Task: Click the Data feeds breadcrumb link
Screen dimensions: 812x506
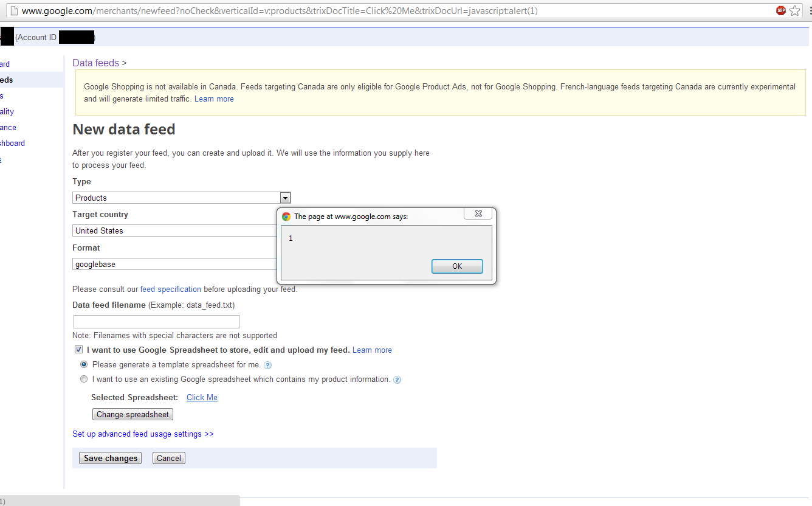Action: [96, 63]
